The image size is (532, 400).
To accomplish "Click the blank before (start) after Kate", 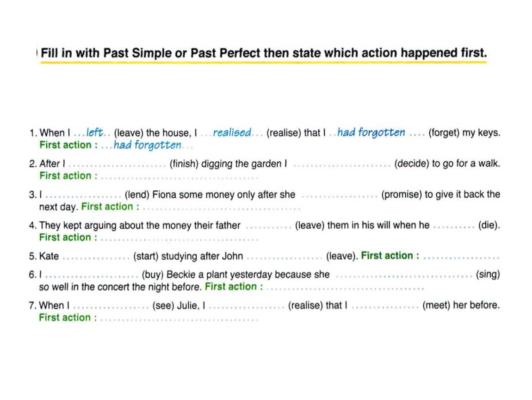I will coord(96,257).
